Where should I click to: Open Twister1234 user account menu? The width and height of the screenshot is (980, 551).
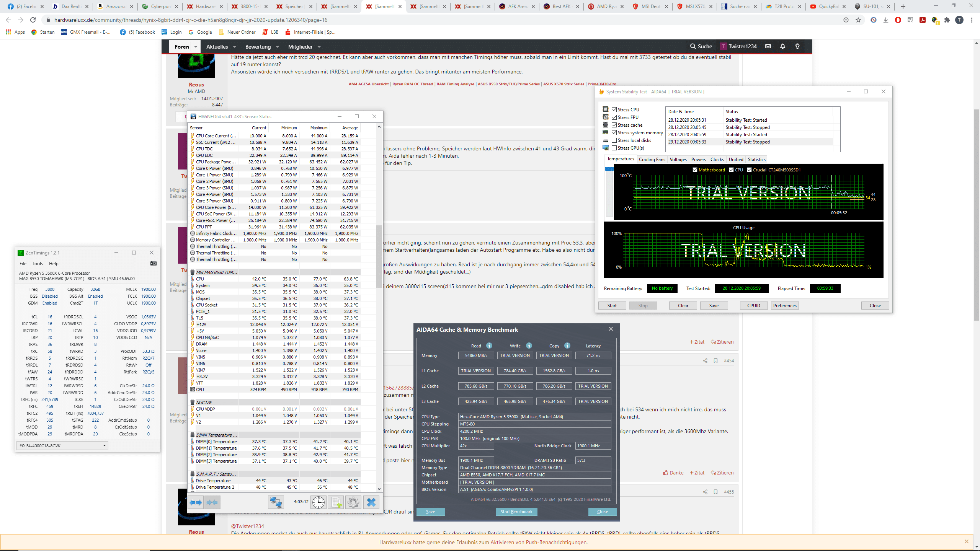click(738, 46)
